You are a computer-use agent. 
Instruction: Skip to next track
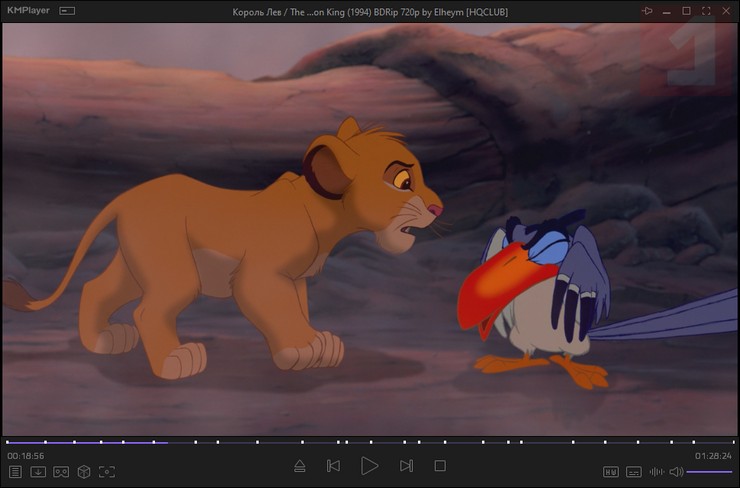point(406,466)
